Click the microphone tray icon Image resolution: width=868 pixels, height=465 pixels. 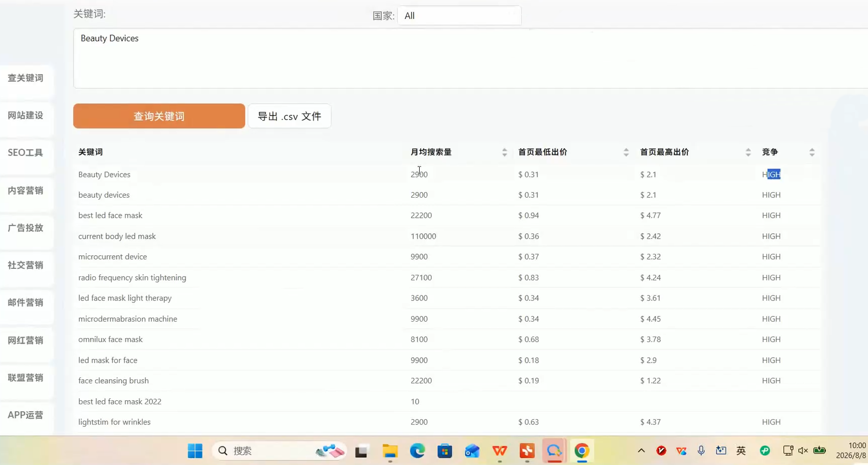click(701, 450)
